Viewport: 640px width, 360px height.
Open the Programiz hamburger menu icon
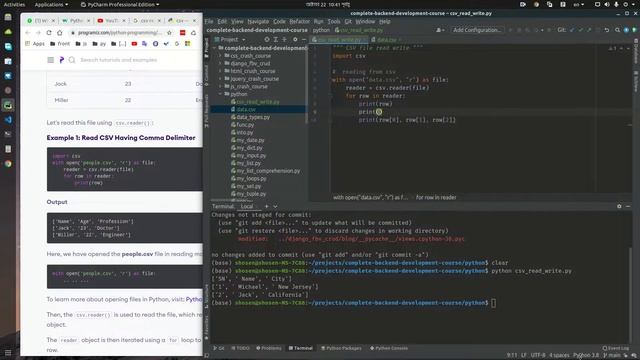[x=51, y=60]
